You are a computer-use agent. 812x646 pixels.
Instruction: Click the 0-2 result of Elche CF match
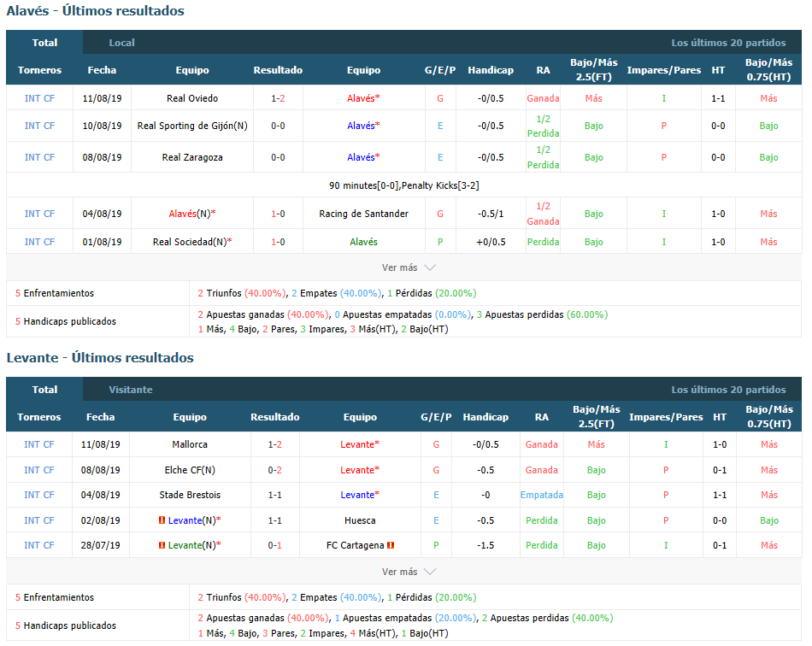pyautogui.click(x=275, y=470)
